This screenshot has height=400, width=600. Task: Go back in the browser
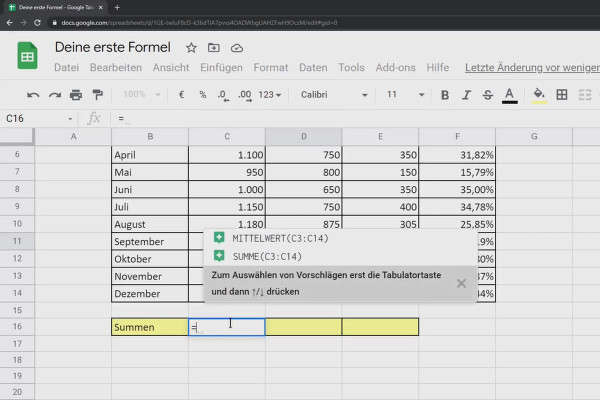pyautogui.click(x=10, y=23)
